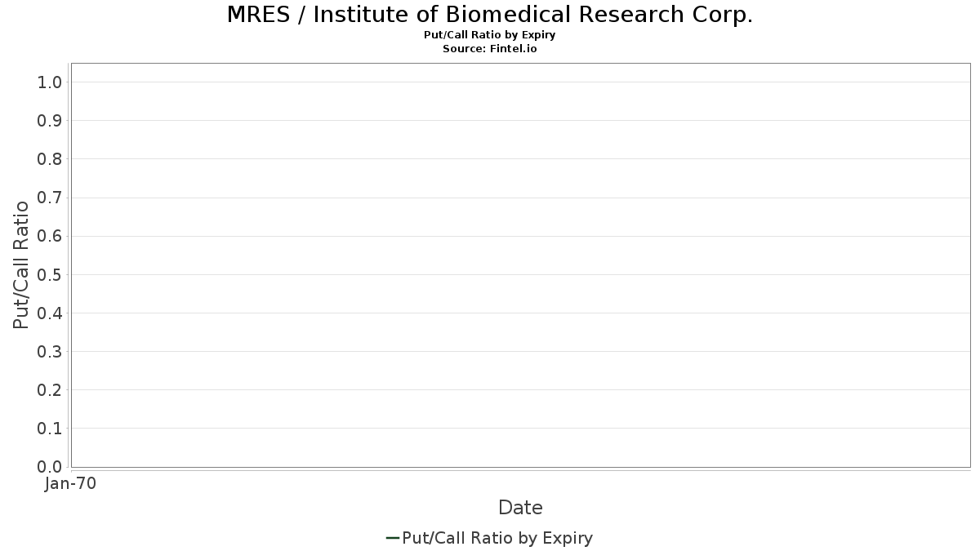Click the 0.9 y-axis tick label
This screenshot has width=980, height=551.
point(50,121)
